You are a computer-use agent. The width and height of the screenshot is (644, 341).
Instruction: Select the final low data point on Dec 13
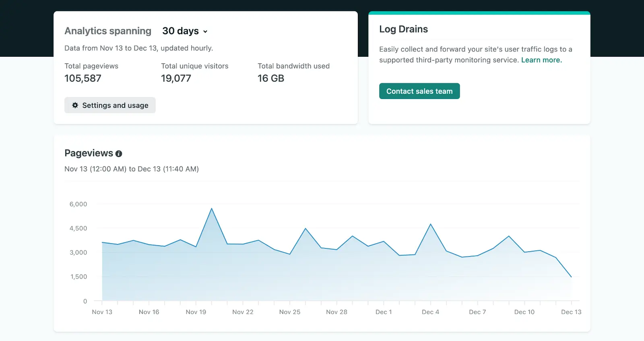[x=571, y=277]
